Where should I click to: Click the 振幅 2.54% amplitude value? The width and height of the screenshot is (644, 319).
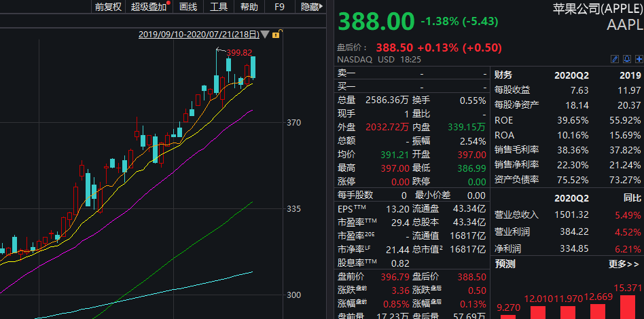(473, 141)
